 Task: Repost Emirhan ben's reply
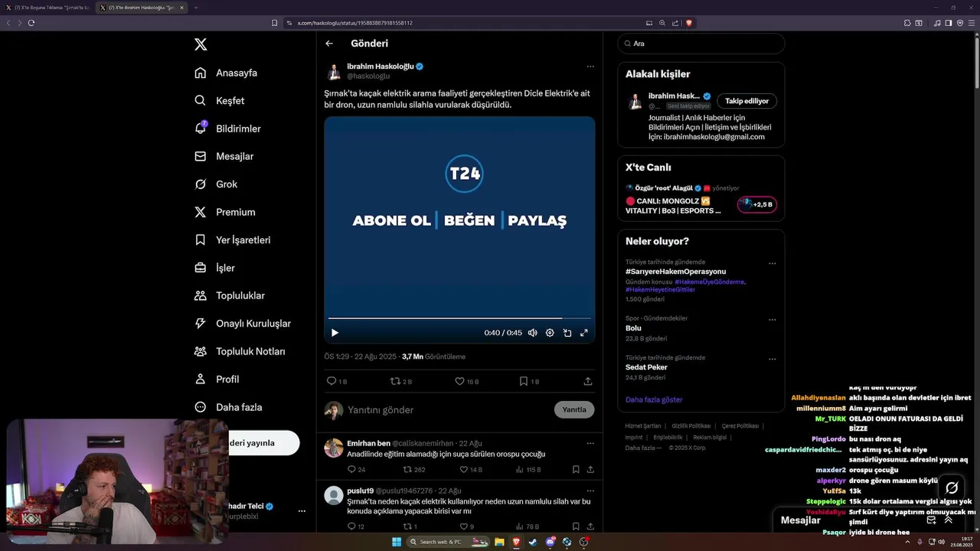tap(414, 470)
